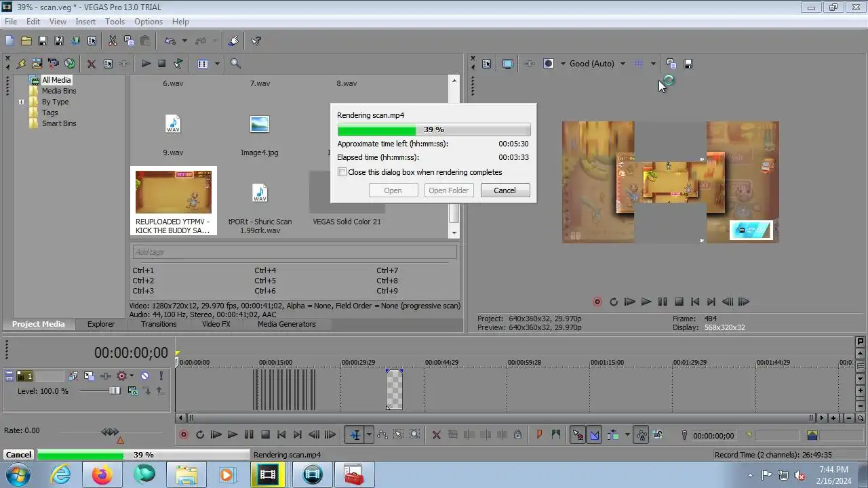868x488 pixels.
Task: Open the Insert menu
Action: [x=85, y=22]
